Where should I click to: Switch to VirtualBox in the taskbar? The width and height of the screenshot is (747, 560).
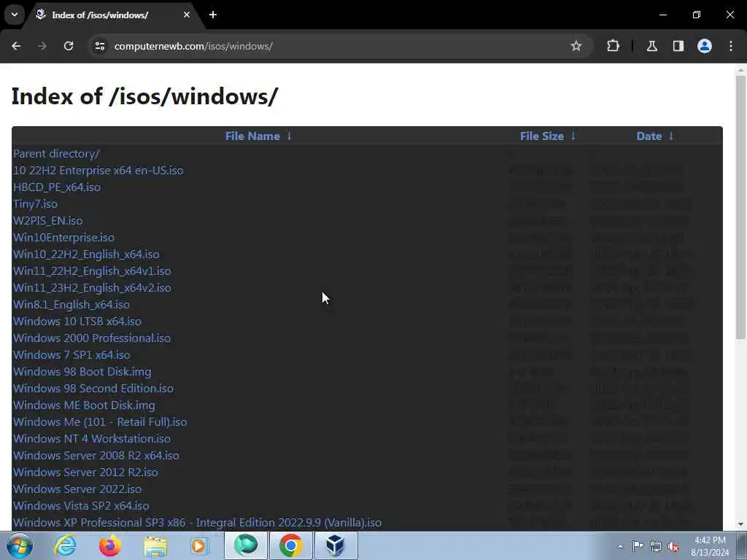[336, 545]
